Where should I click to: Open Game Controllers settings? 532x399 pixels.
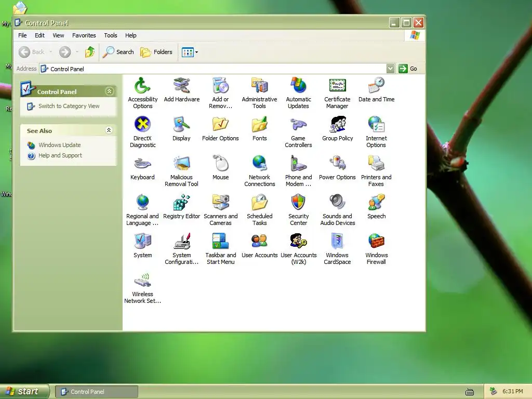[x=299, y=131]
